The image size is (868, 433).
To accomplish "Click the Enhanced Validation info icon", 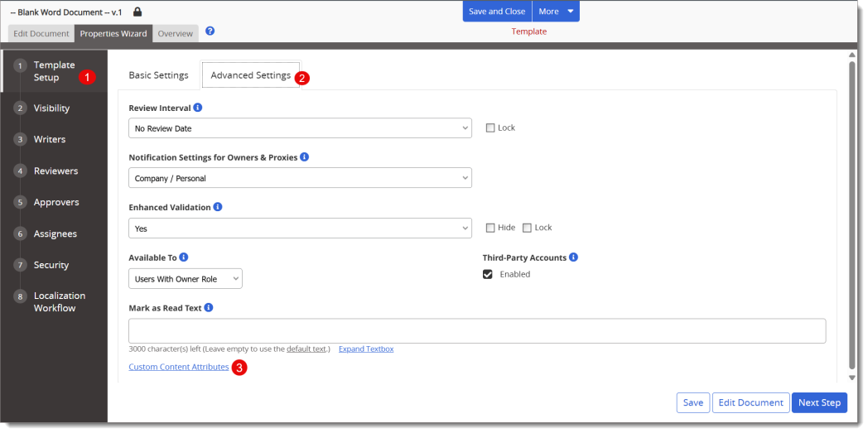I will point(218,207).
